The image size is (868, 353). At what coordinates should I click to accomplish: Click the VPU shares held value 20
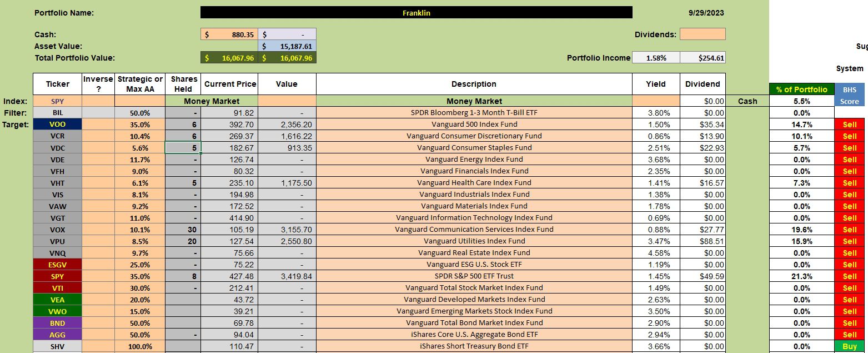tap(183, 241)
